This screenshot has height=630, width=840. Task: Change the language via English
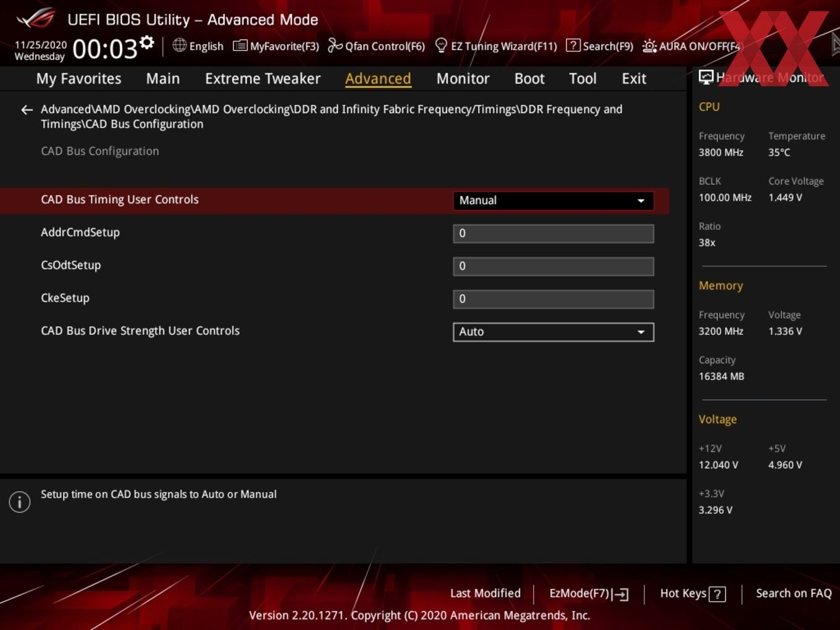206,46
